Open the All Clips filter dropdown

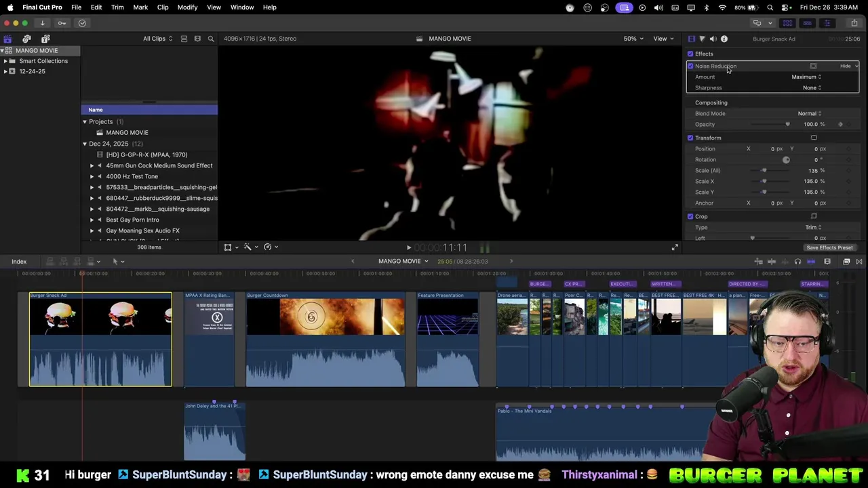(157, 39)
